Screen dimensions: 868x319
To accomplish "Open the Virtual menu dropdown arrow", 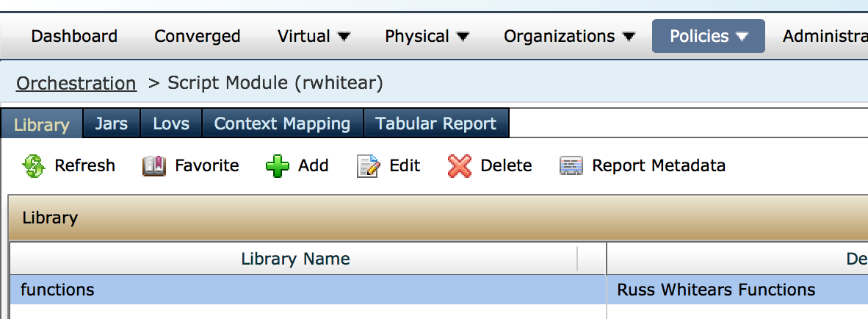I will 344,37.
